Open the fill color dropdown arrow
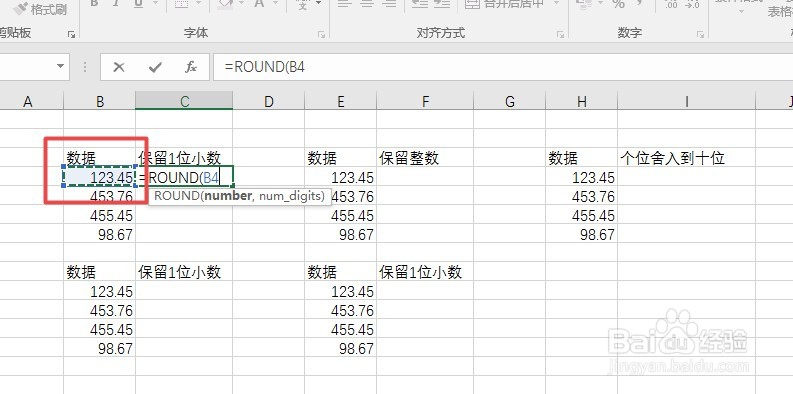 [241, 4]
